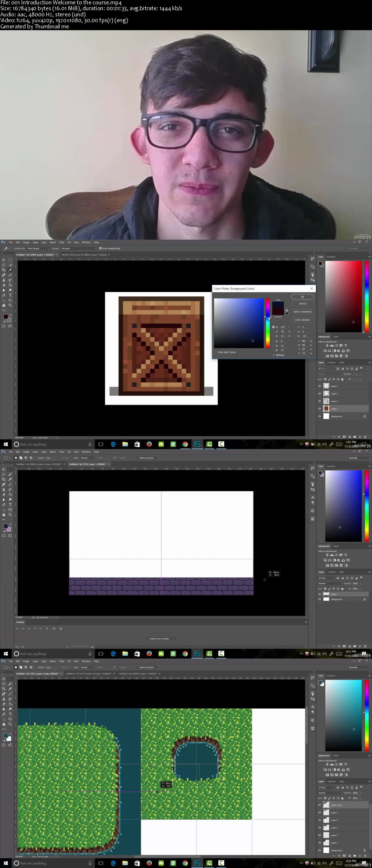The image size is (372, 868).
Task: Click scissors split icon in Timeline panel
Action: [54, 628]
